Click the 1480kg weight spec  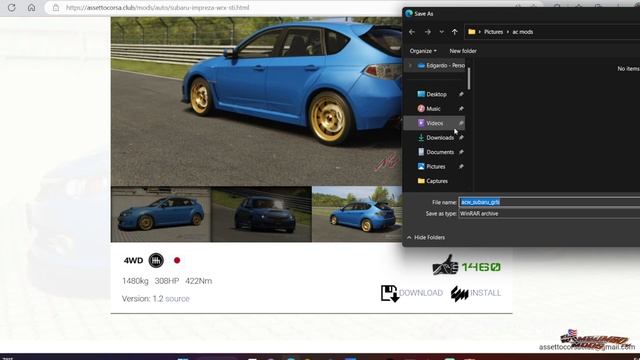[x=135, y=281]
